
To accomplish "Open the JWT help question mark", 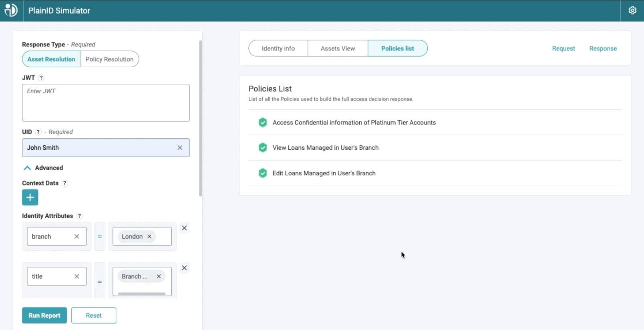I will 41,78.
